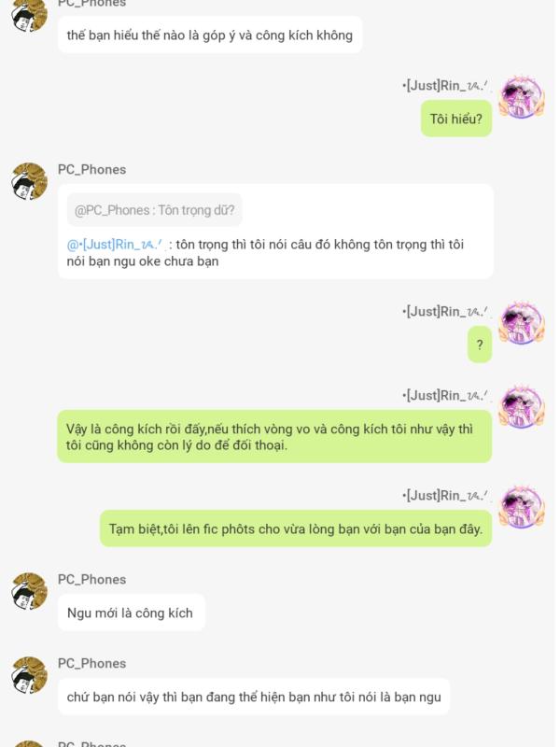Click PC_Phones username above quoted reply

pyautogui.click(x=91, y=170)
